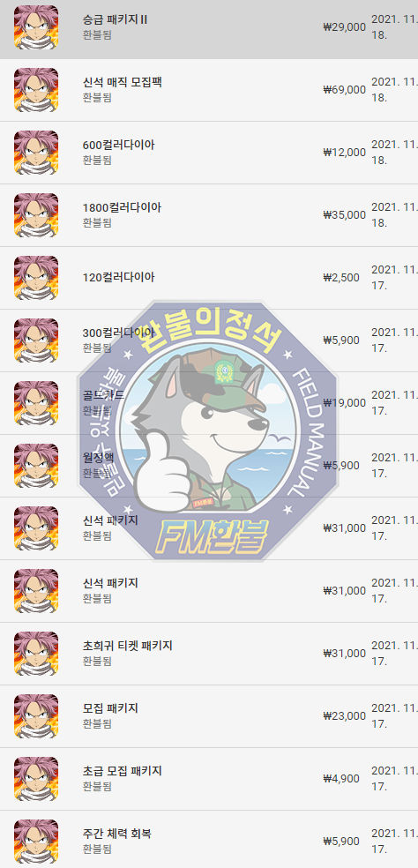Click the icon next to 초희귀 티켓 패키지
418x868 pixels.
(x=36, y=654)
